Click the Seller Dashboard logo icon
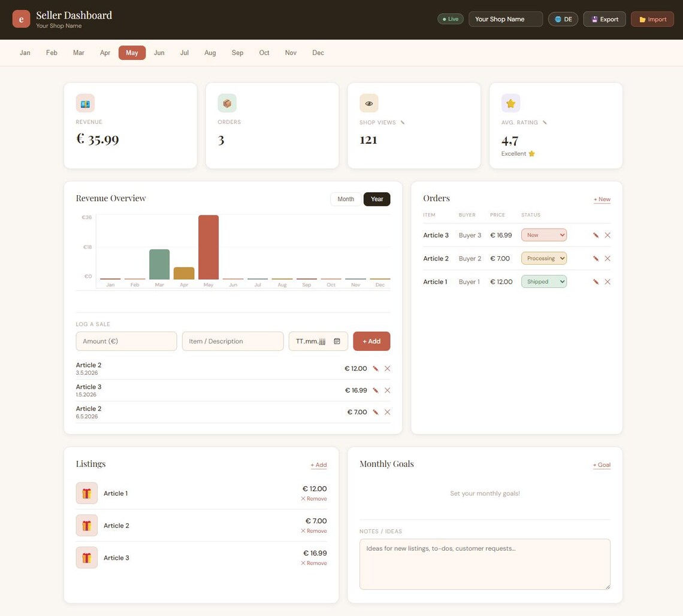Viewport: 683px width, 616px height. coord(21,19)
